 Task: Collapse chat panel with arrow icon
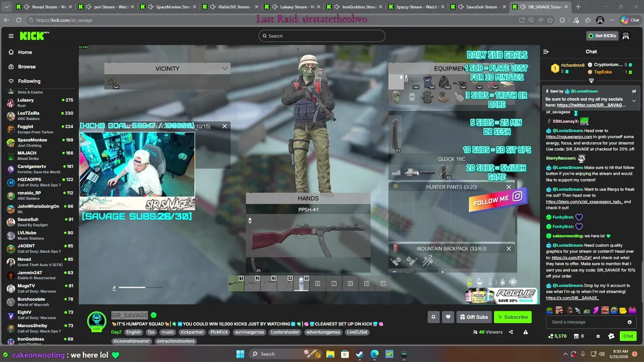(x=546, y=51)
